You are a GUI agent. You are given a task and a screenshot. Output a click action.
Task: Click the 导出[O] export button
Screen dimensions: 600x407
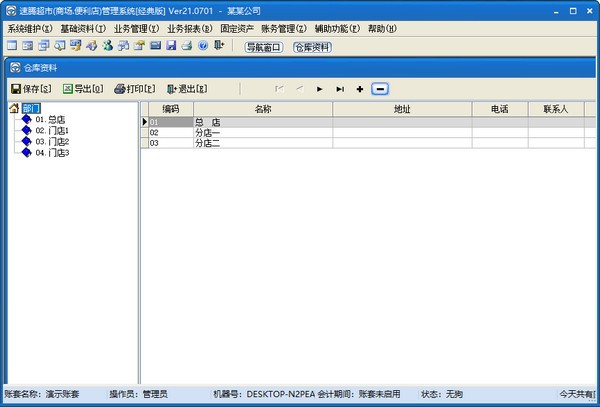click(x=83, y=89)
